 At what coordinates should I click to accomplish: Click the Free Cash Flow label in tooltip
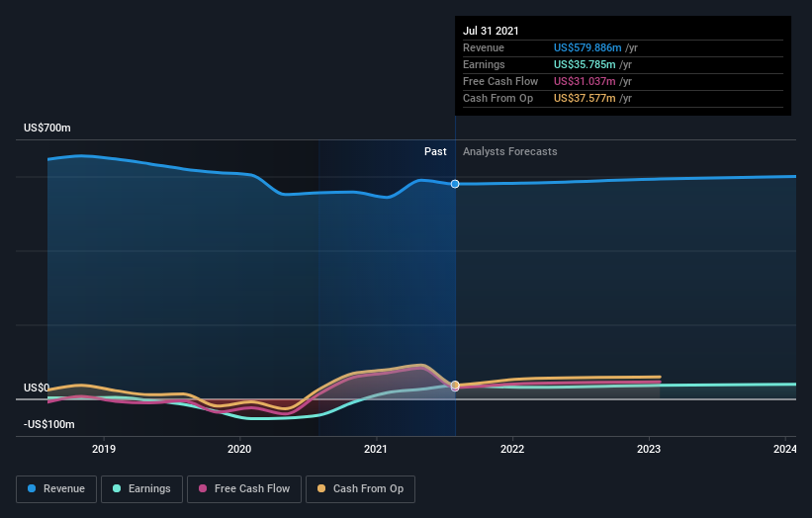[500, 81]
